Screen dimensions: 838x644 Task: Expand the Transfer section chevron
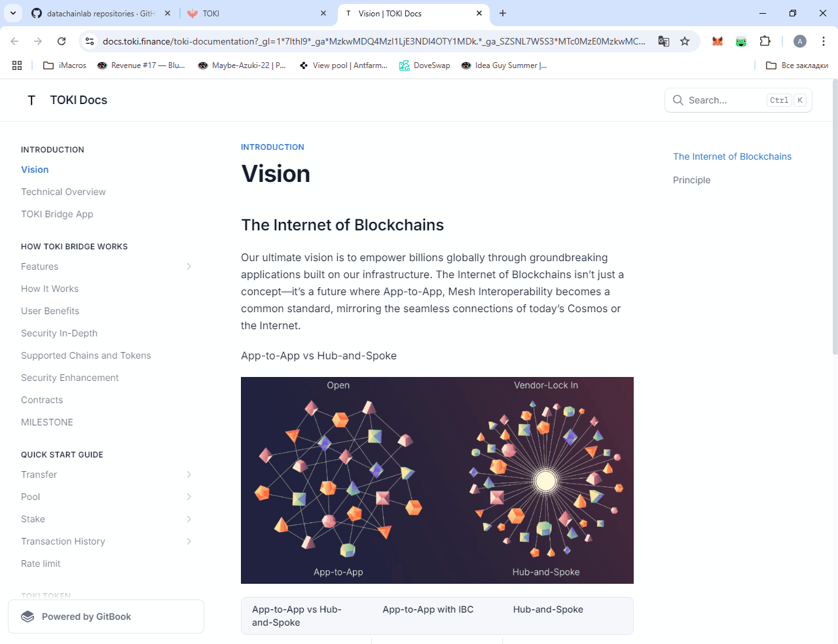[189, 474]
